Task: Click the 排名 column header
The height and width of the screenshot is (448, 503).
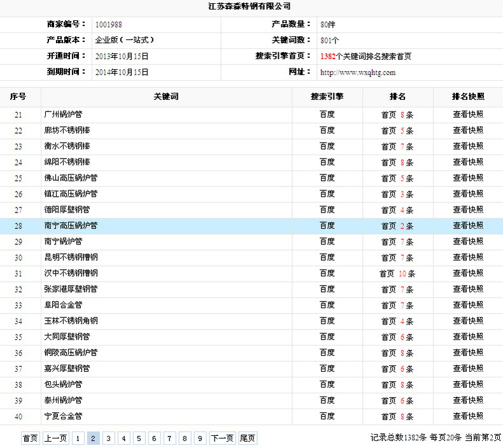Action: 398,97
